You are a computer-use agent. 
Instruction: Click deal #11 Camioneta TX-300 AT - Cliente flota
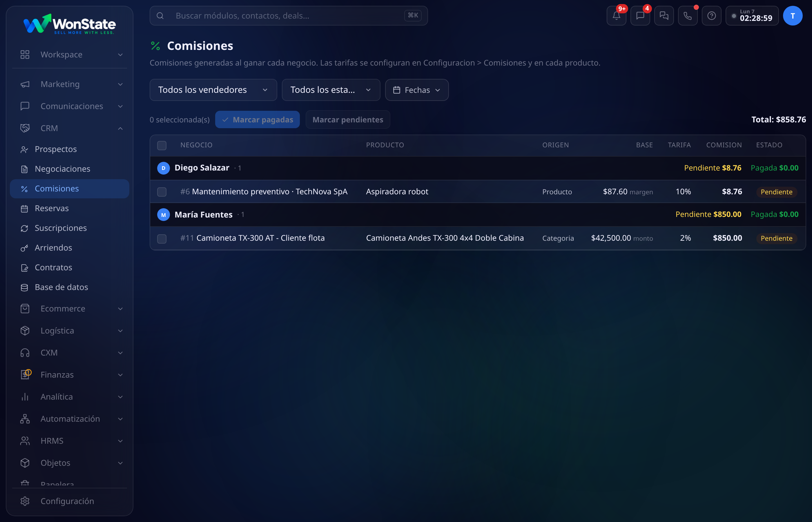coord(253,238)
